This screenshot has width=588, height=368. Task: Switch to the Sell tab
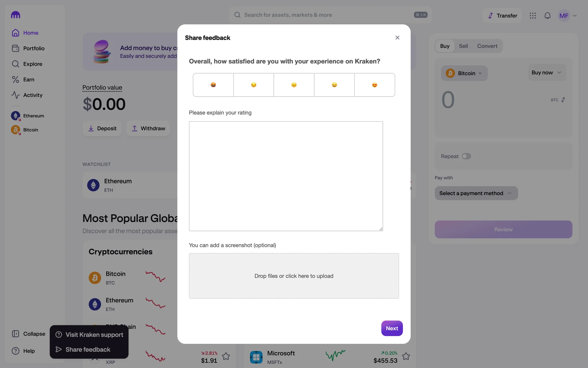(463, 46)
